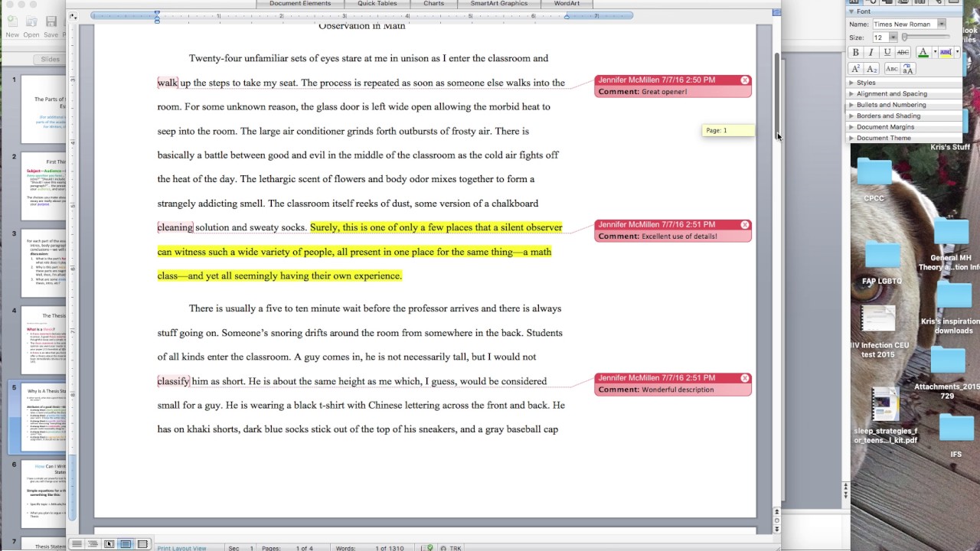Apply strikethrough from Font panel

click(x=903, y=52)
